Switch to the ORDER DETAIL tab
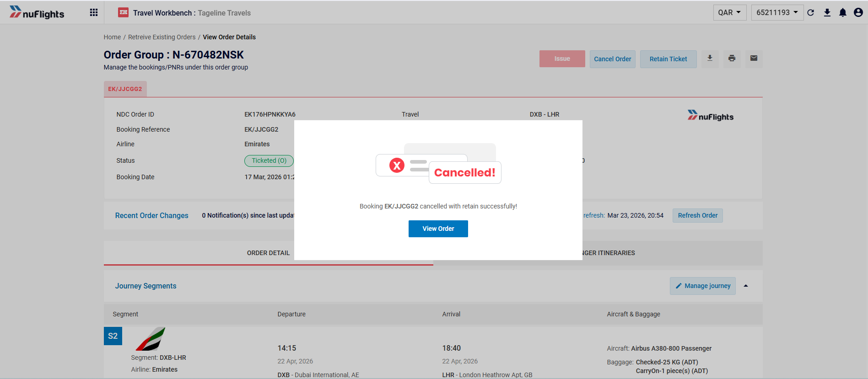This screenshot has width=868, height=379. pos(269,253)
